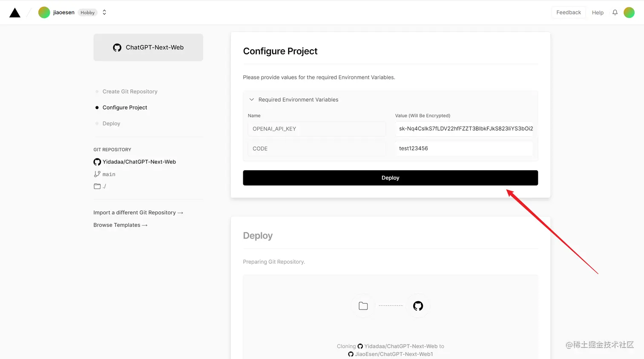Select the Deploy step in sidebar
Image resolution: width=644 pixels, height=359 pixels.
[111, 123]
